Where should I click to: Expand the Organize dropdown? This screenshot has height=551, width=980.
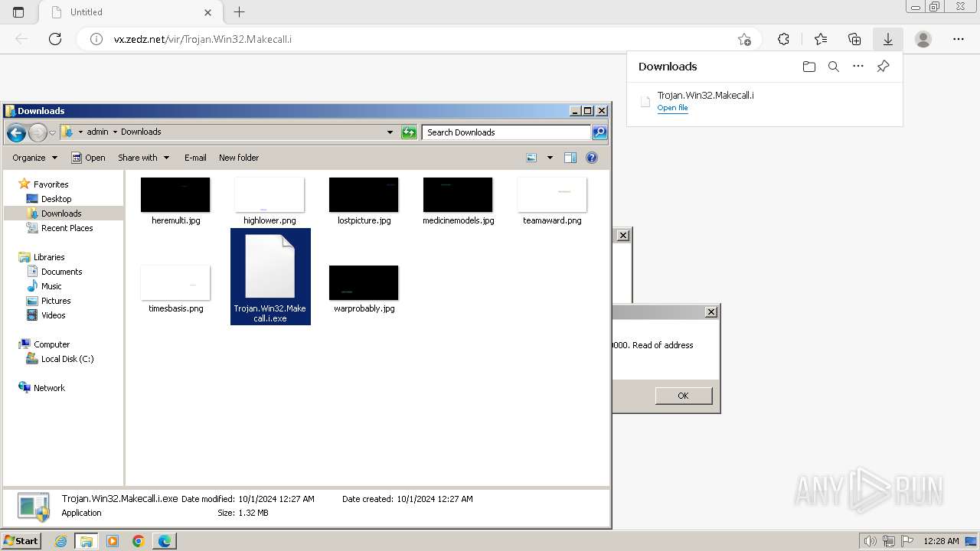pyautogui.click(x=35, y=158)
